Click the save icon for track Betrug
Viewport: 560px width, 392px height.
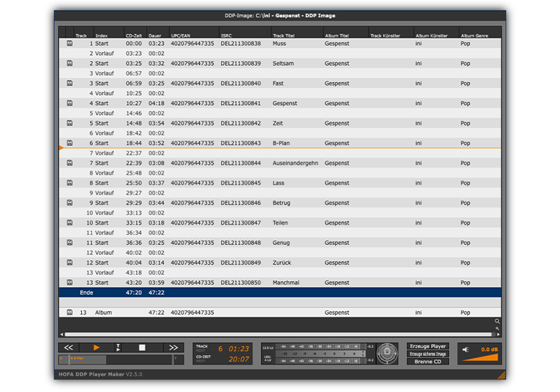(69, 203)
